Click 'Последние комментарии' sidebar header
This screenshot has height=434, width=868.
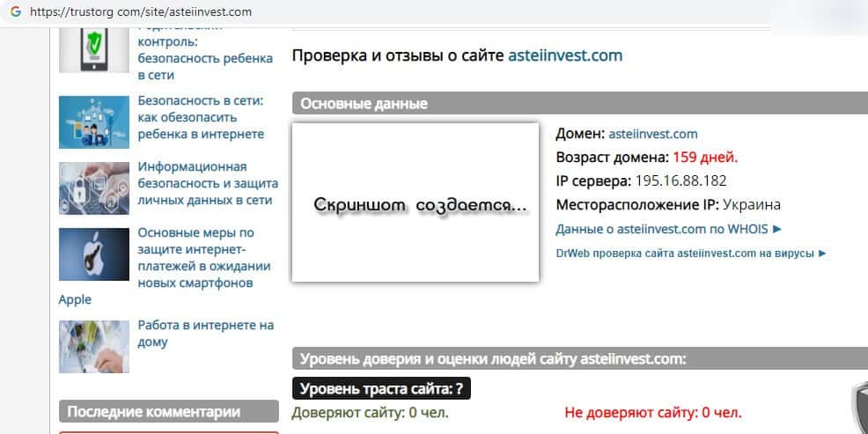click(169, 411)
